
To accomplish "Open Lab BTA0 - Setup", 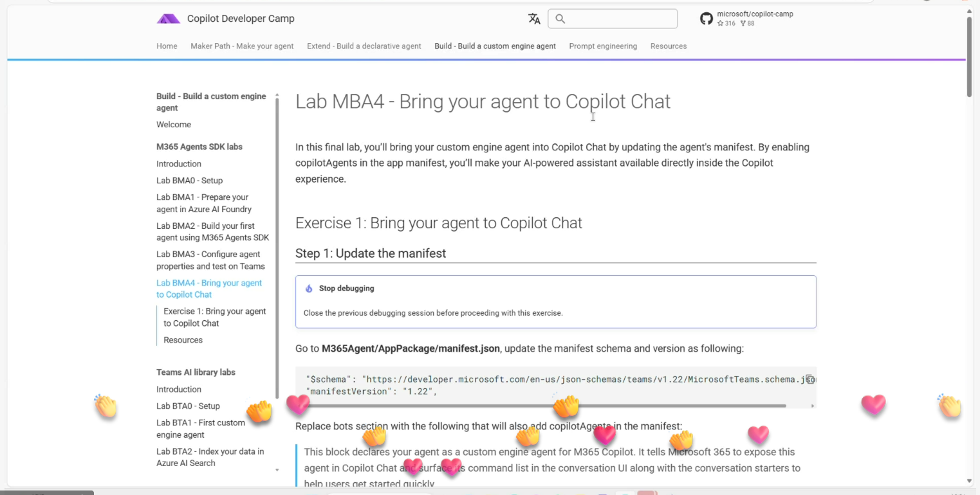I will (188, 406).
